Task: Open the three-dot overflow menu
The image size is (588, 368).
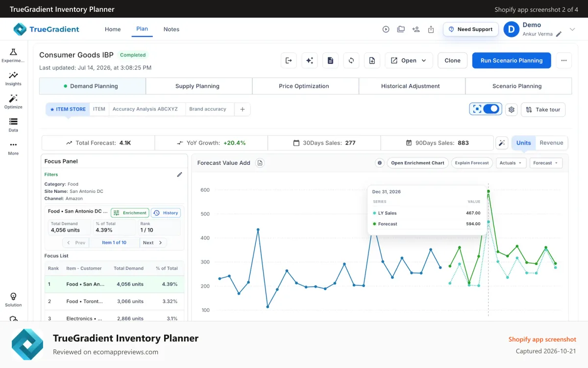Action: pyautogui.click(x=564, y=60)
